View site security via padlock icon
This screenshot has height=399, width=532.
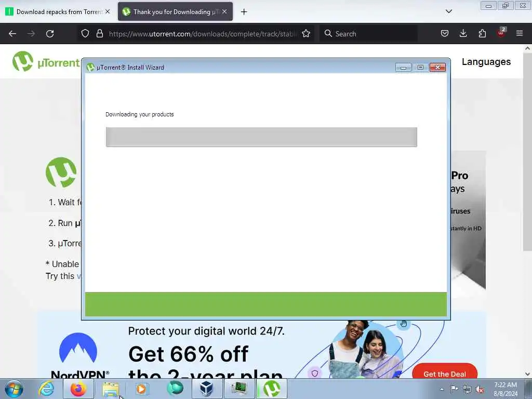pyautogui.click(x=99, y=33)
